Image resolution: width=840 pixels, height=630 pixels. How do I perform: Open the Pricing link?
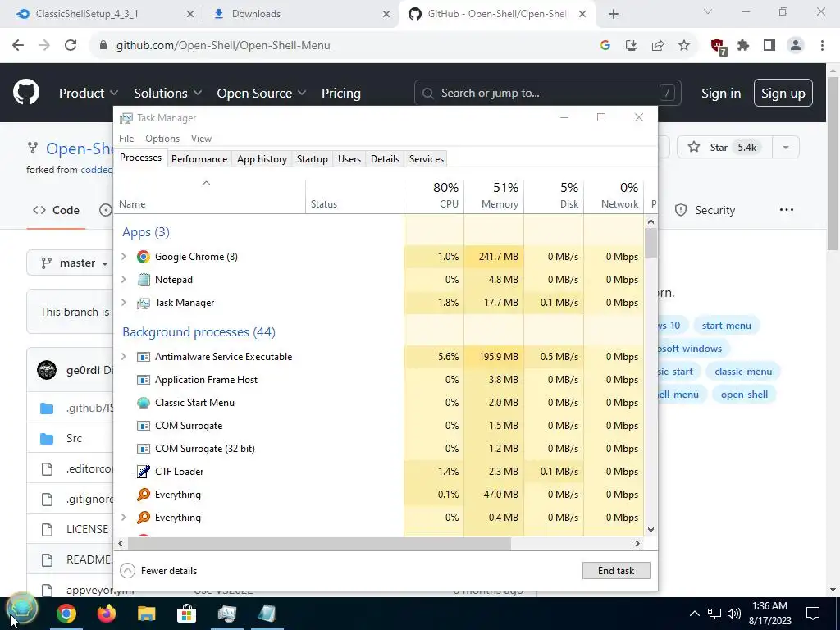(340, 94)
